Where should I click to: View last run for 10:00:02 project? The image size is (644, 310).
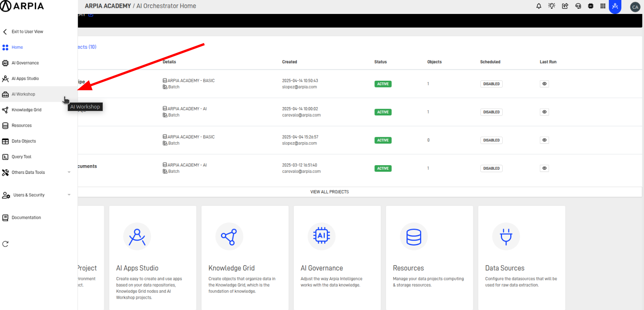pyautogui.click(x=544, y=112)
